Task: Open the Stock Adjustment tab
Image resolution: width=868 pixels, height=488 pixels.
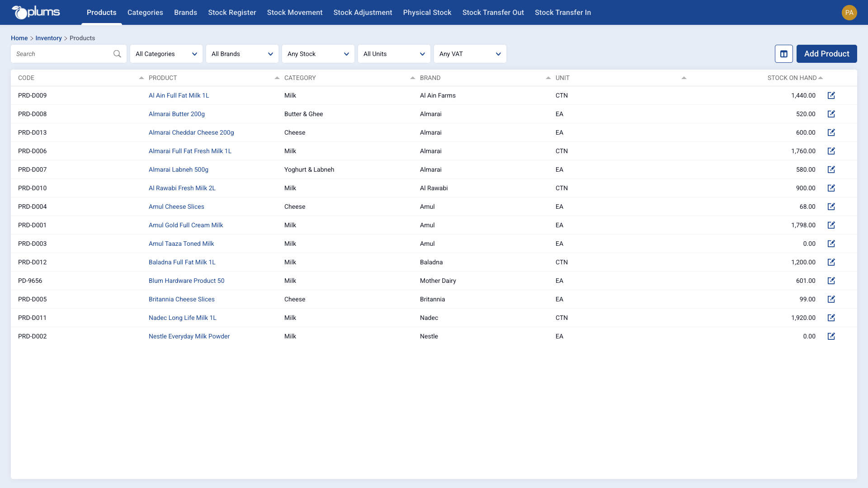Action: coord(363,13)
